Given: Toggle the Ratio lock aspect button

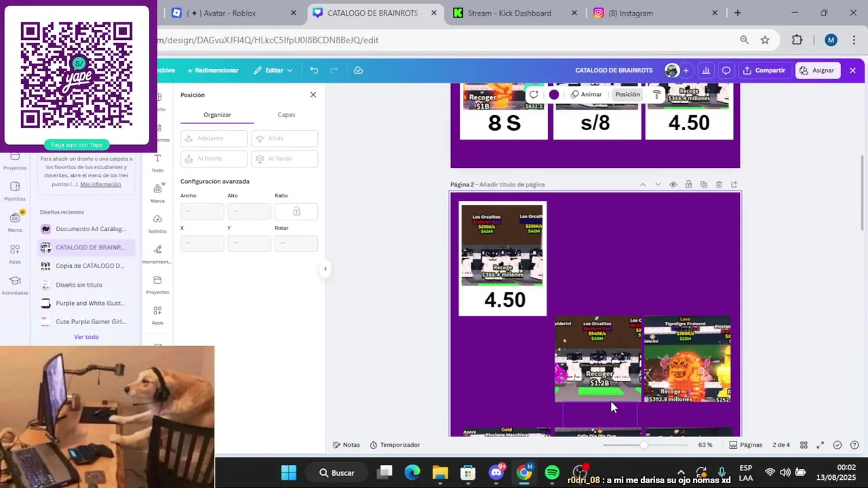Looking at the screenshot, I should [x=296, y=211].
